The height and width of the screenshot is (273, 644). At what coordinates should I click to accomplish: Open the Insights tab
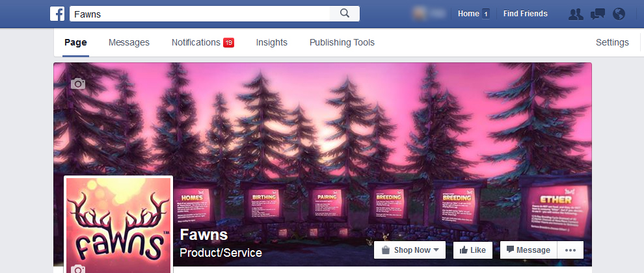pos(271,42)
